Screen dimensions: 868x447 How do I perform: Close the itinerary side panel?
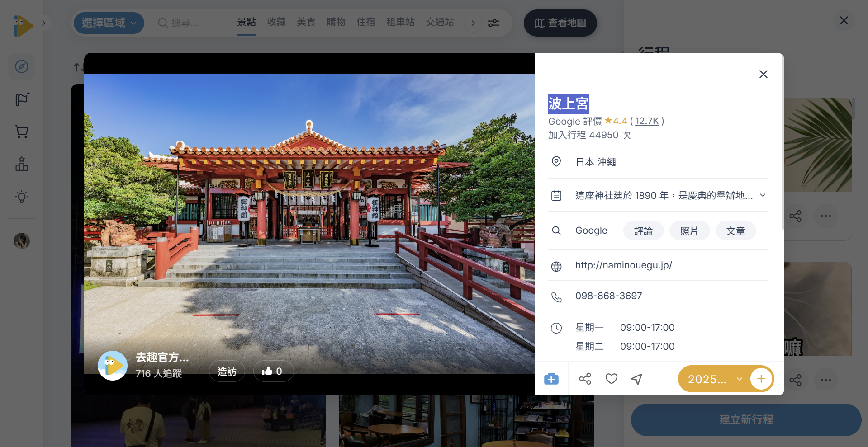pos(844,21)
